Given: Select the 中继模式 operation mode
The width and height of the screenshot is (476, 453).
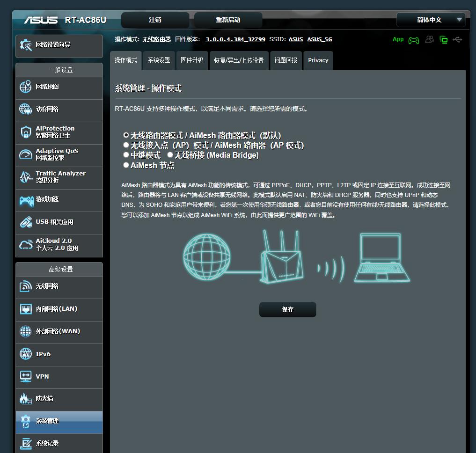Looking at the screenshot, I should coord(126,154).
